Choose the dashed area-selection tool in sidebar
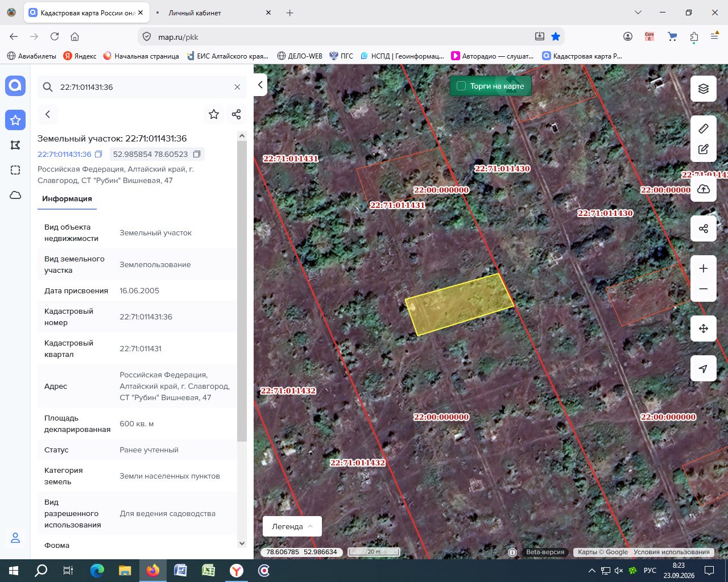 tap(15, 170)
